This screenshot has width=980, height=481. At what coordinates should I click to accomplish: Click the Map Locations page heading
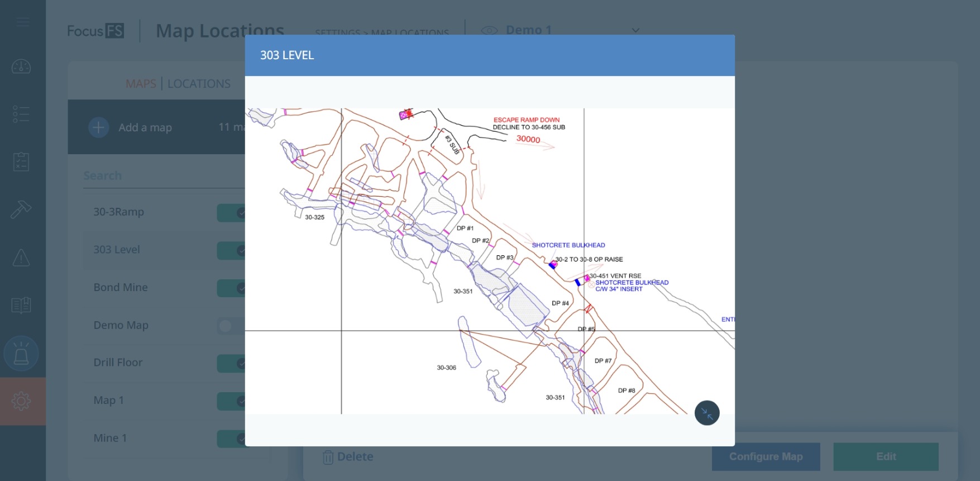point(220,31)
